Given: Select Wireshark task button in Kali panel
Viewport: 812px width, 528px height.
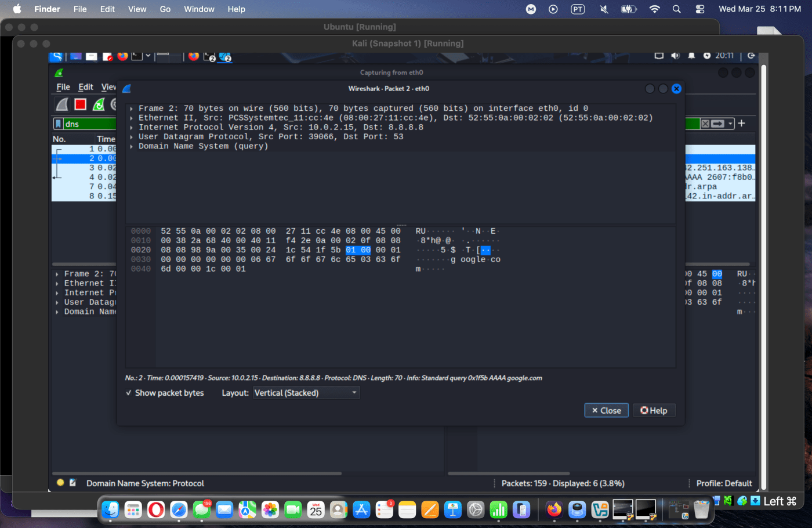Looking at the screenshot, I should tap(225, 56).
